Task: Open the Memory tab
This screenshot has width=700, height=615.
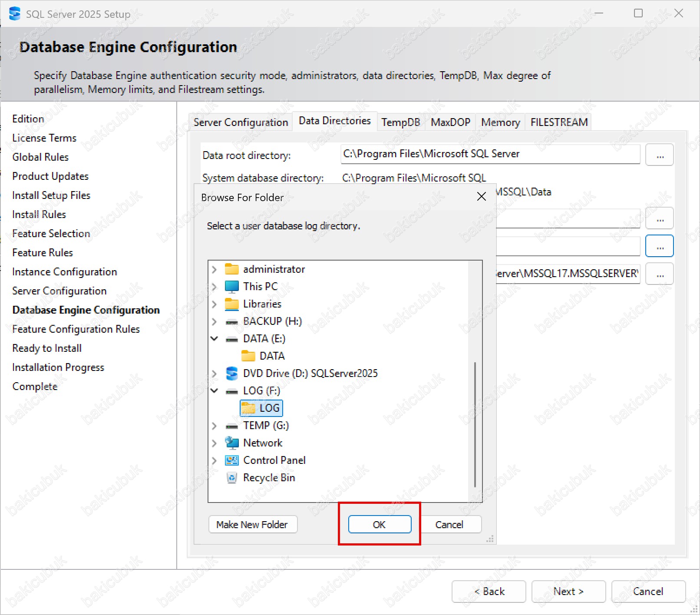Action: pyautogui.click(x=500, y=122)
